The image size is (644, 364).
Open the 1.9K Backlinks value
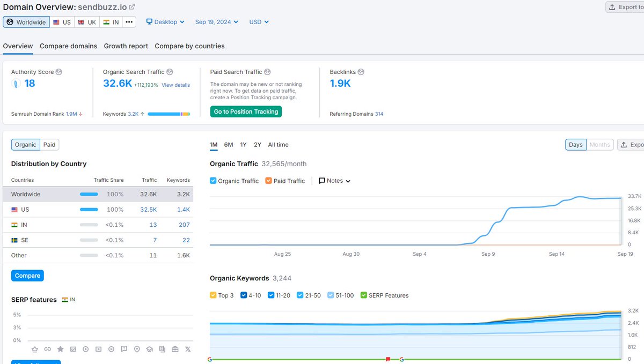click(x=340, y=84)
